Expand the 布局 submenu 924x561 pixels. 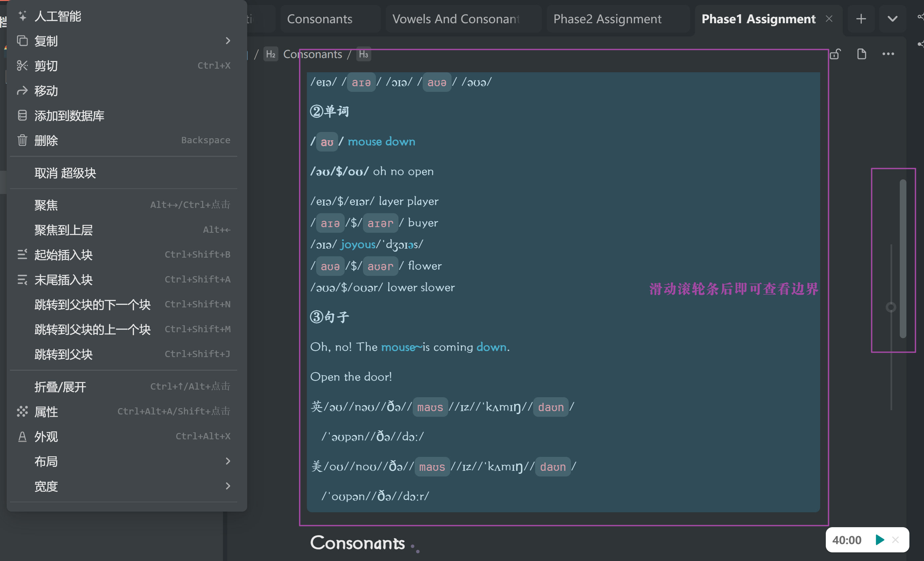[228, 461]
